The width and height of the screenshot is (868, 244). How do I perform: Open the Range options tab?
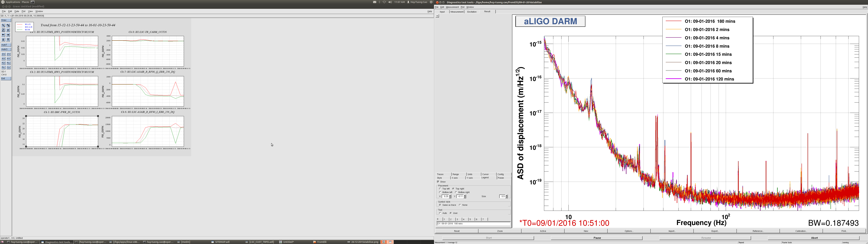coord(459,174)
